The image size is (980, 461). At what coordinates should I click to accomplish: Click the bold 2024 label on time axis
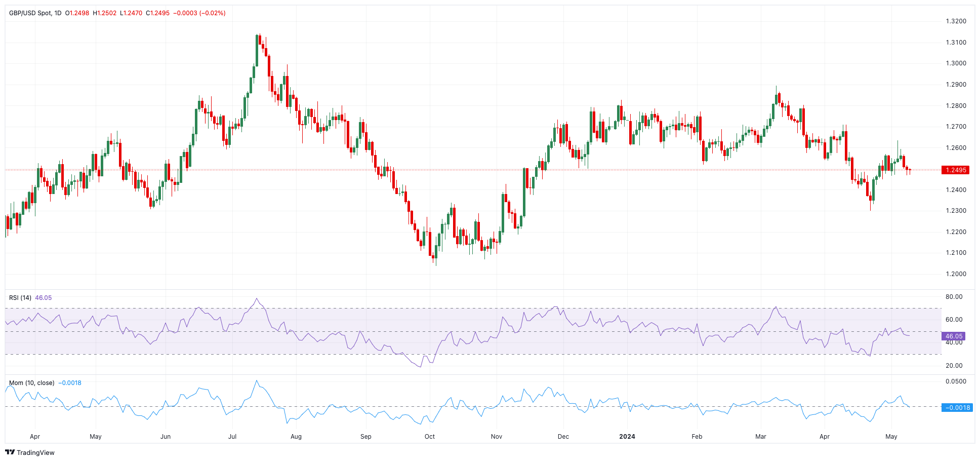(x=628, y=436)
